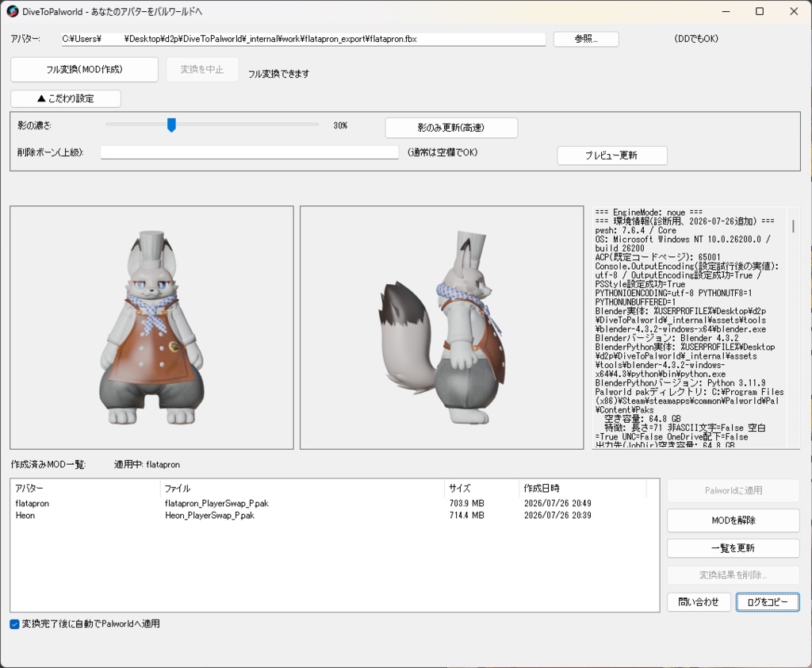Collapse the こだわり設定 expander
The width and height of the screenshot is (812, 668).
[x=66, y=98]
